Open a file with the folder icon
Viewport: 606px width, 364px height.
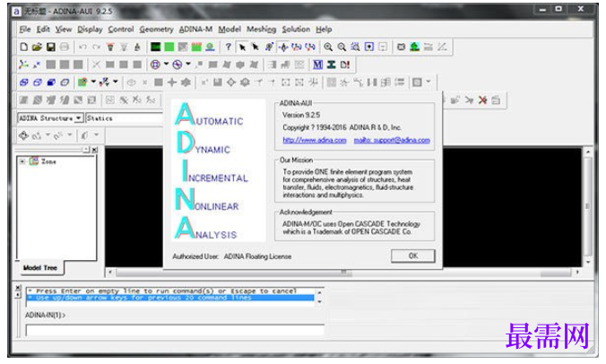tap(37, 47)
